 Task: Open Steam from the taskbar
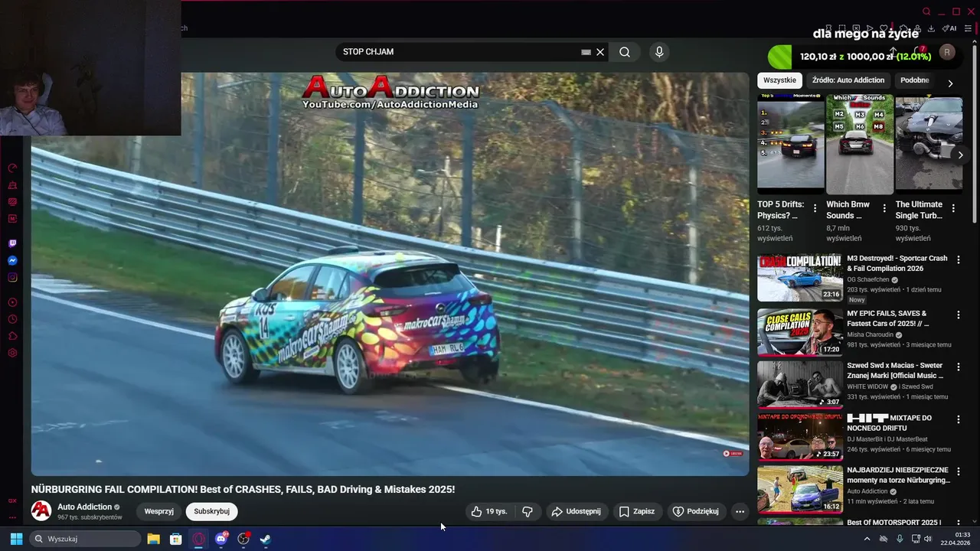coord(265,539)
